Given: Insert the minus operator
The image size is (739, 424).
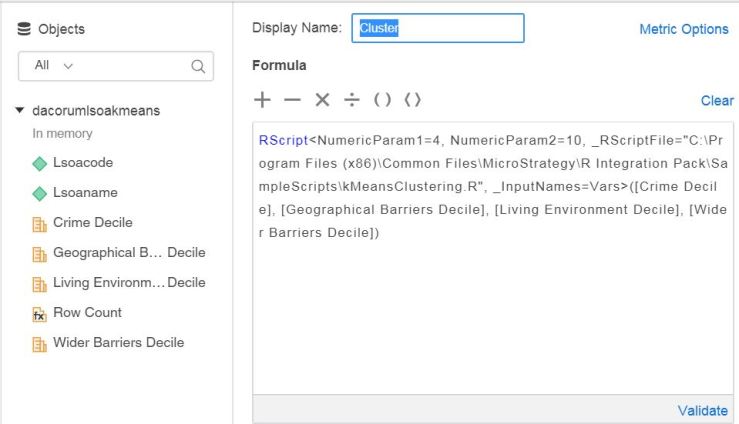Looking at the screenshot, I should click(x=292, y=100).
